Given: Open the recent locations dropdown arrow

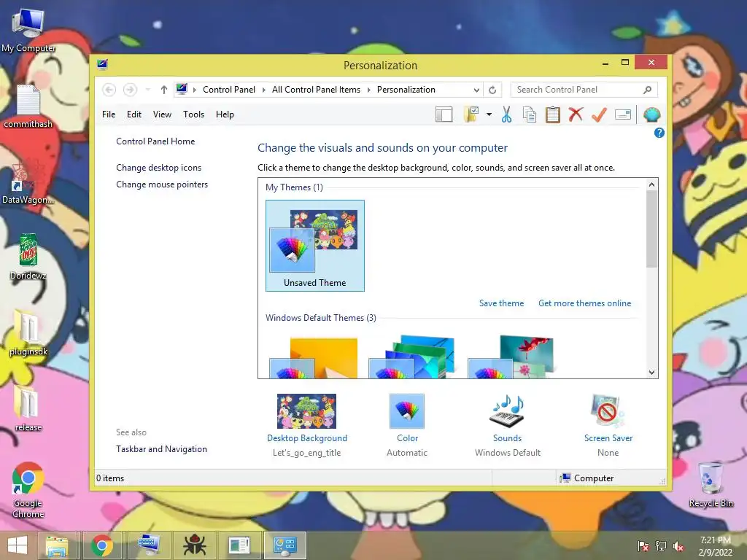Looking at the screenshot, I should tap(147, 90).
